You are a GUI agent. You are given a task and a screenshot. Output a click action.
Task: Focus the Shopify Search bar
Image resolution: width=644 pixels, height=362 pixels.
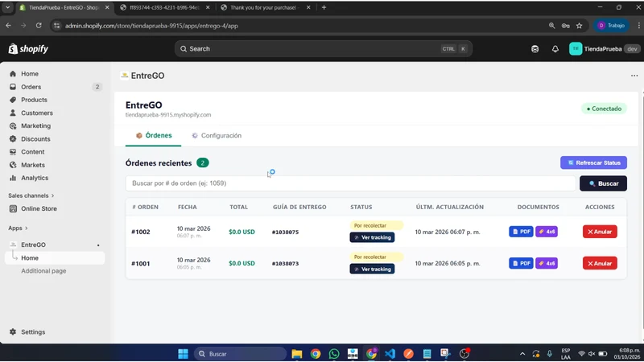pos(324,49)
